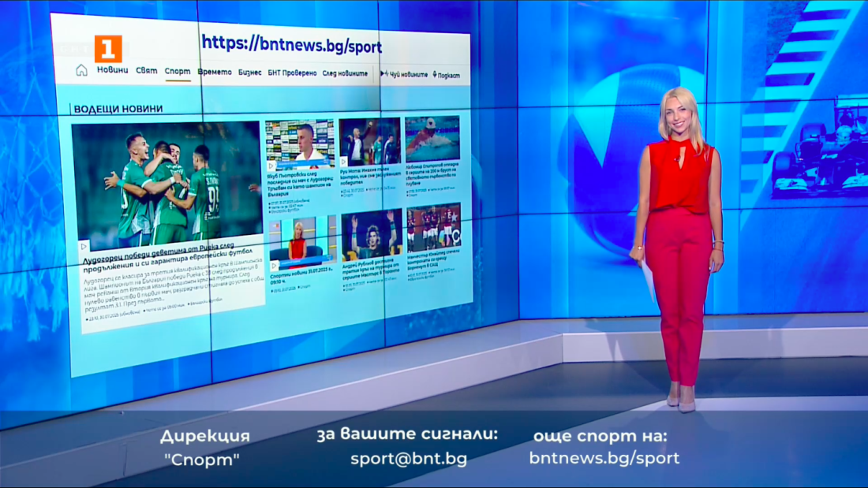868x488 pixels.
Task: Open the Andrey Rublev tennis thumbnail
Action: coord(371,234)
